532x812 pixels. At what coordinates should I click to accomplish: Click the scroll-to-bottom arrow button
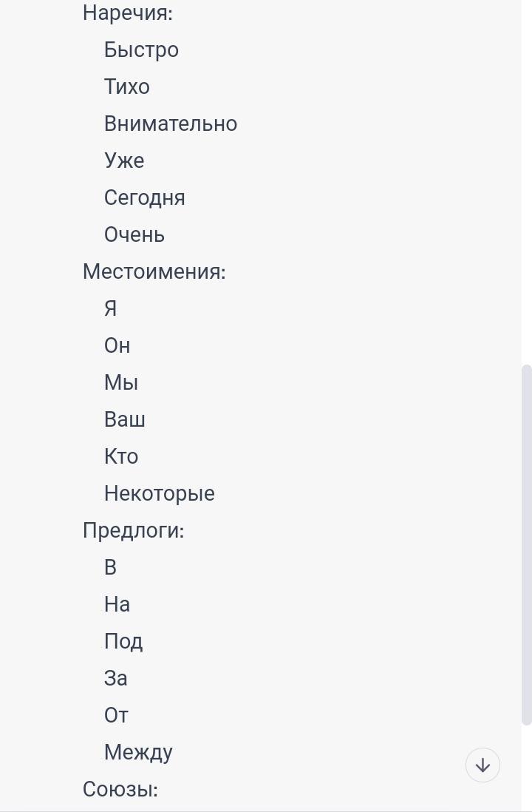coord(482,765)
